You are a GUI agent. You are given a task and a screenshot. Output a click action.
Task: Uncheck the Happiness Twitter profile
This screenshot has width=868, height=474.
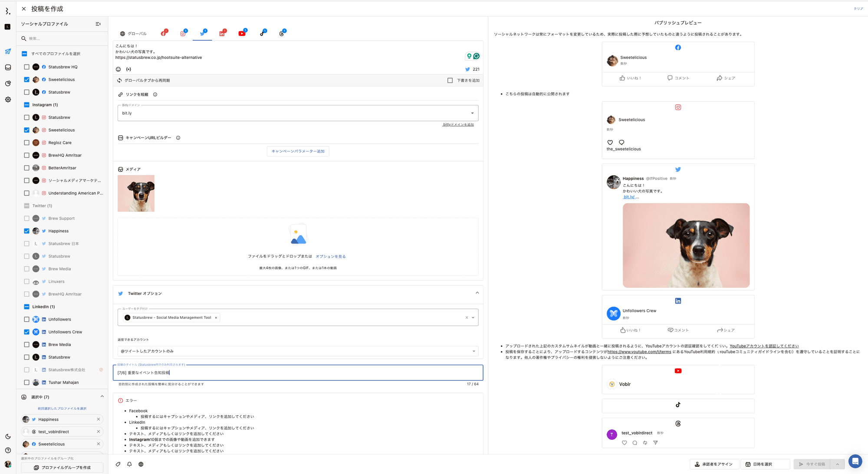pos(27,231)
